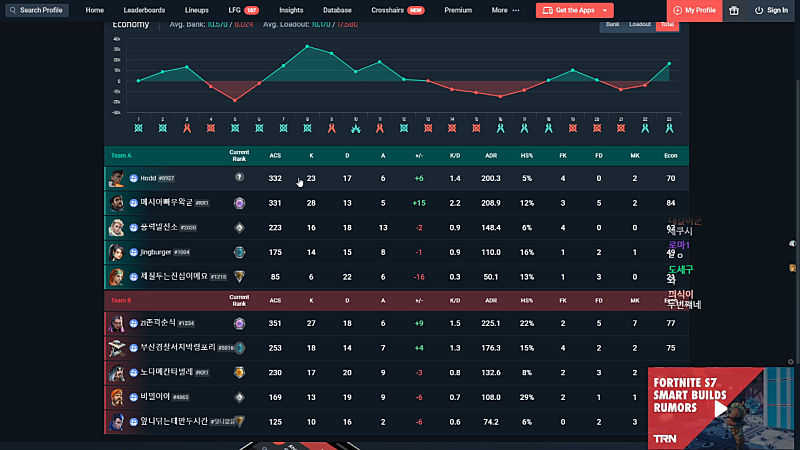The height and width of the screenshot is (450, 800).
Task: Sort Team A by K/D column
Action: click(x=455, y=156)
